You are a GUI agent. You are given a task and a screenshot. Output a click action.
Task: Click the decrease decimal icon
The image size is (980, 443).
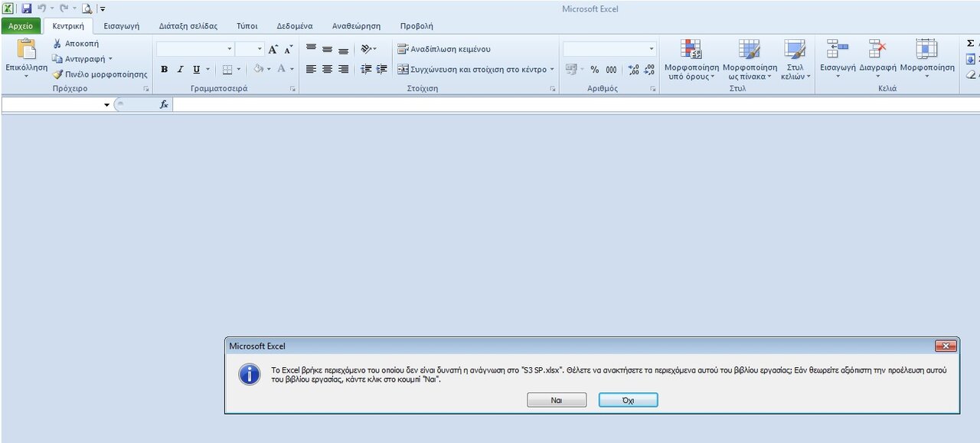649,69
